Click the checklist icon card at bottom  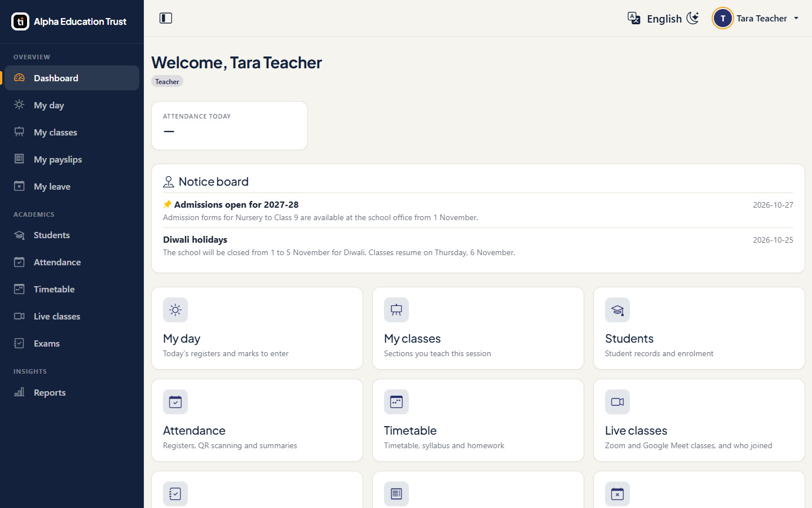(x=175, y=494)
